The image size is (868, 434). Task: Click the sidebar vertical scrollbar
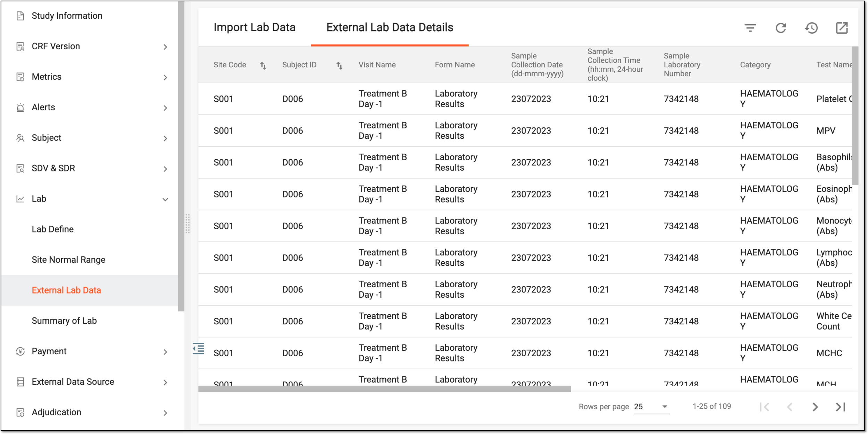181,156
